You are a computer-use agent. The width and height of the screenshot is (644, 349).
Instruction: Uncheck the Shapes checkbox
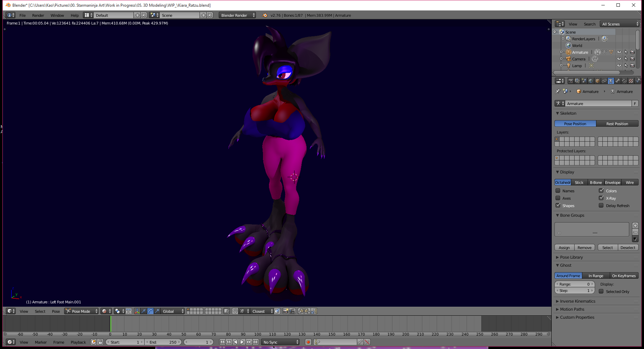pyautogui.click(x=558, y=206)
